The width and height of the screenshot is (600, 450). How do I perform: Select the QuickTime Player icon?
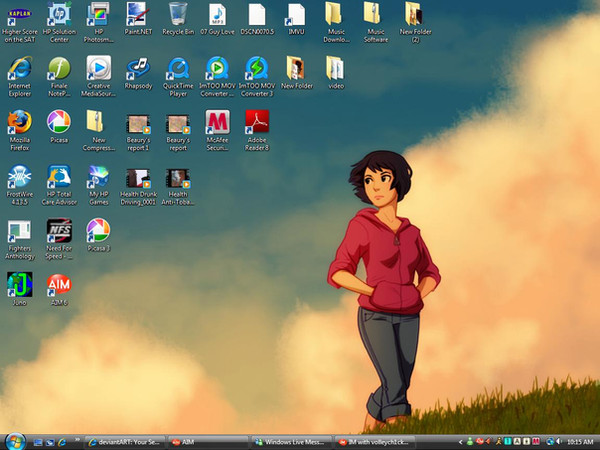click(178, 68)
